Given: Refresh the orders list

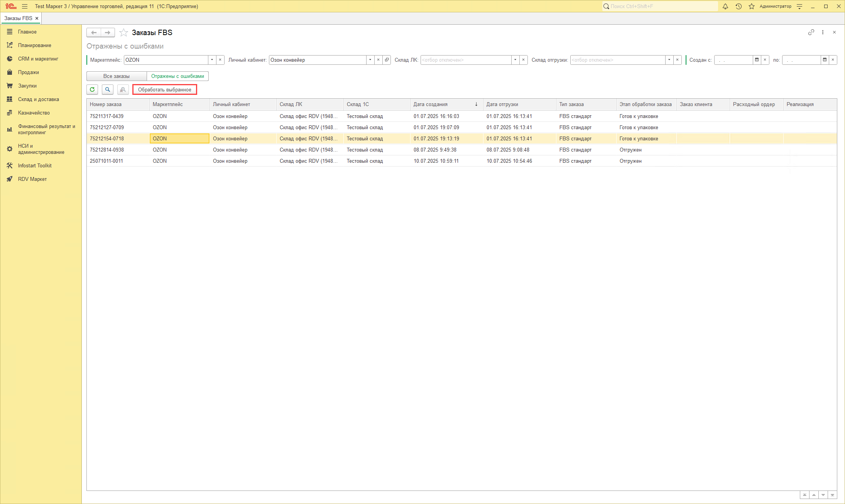Looking at the screenshot, I should pyautogui.click(x=92, y=89).
